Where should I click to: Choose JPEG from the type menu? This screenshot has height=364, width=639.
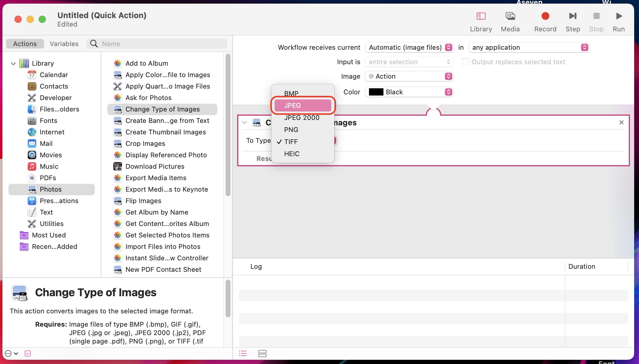point(303,105)
